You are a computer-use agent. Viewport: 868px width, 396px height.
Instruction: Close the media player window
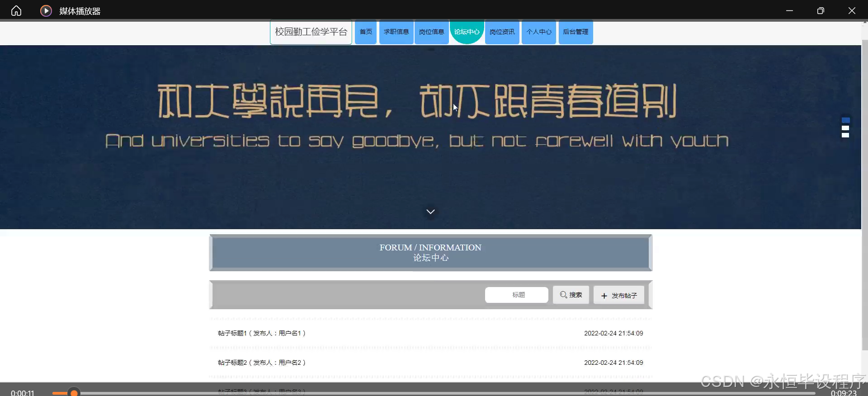click(x=852, y=10)
